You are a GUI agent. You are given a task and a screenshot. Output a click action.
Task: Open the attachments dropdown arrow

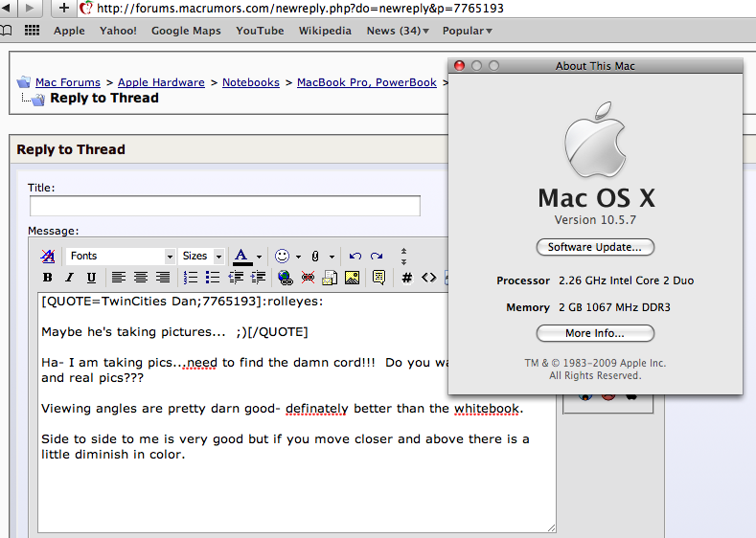(x=332, y=257)
